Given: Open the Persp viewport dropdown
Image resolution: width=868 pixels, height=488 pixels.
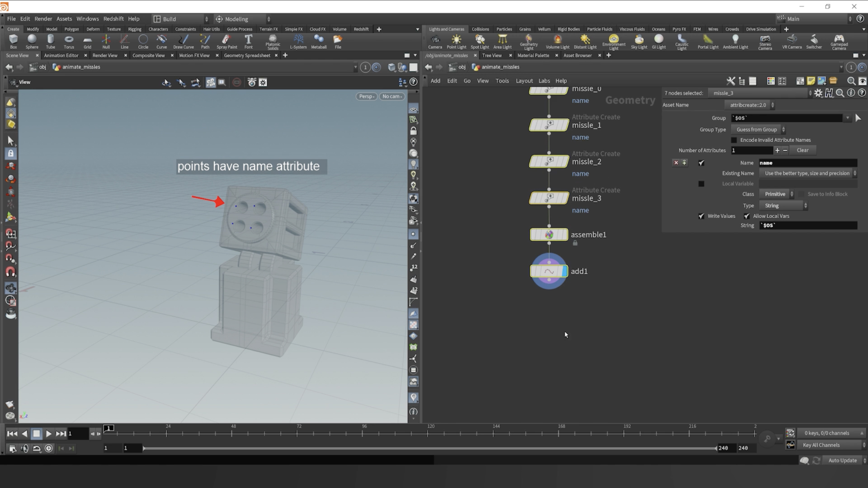Looking at the screenshot, I should [x=367, y=96].
